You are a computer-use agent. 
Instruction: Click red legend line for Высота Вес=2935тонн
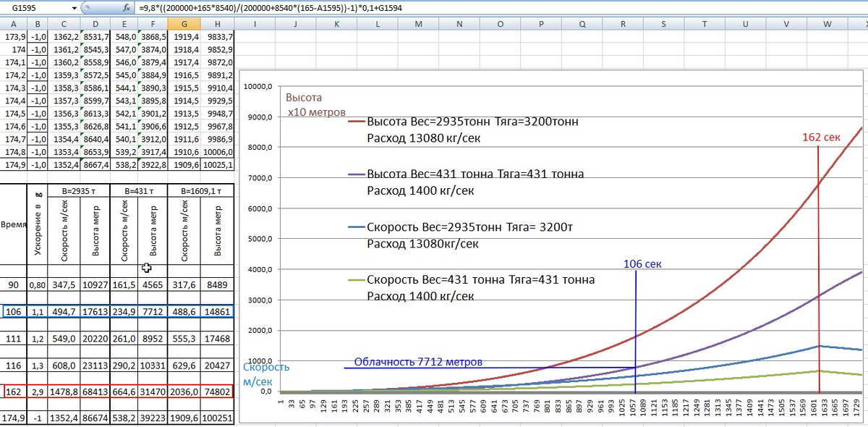click(x=355, y=122)
